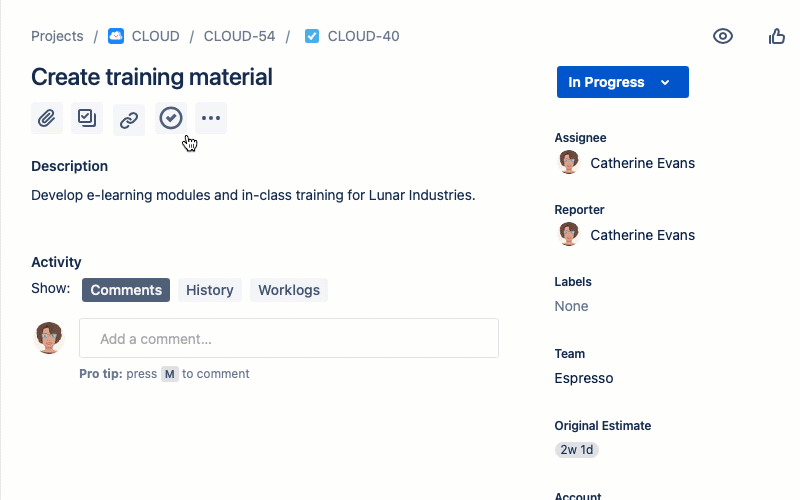Click Reporter name Catherine Evans
Screen dimensions: 800x500
click(642, 235)
